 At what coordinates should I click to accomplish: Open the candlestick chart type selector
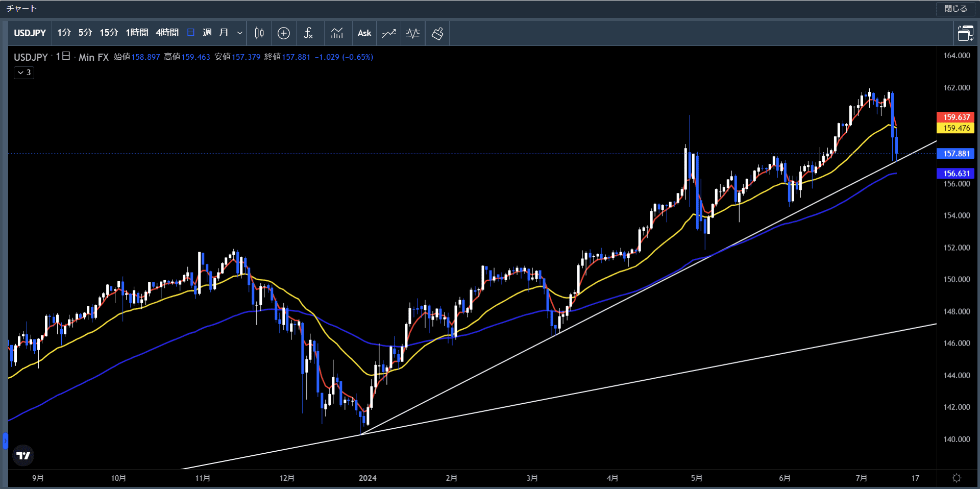point(259,33)
